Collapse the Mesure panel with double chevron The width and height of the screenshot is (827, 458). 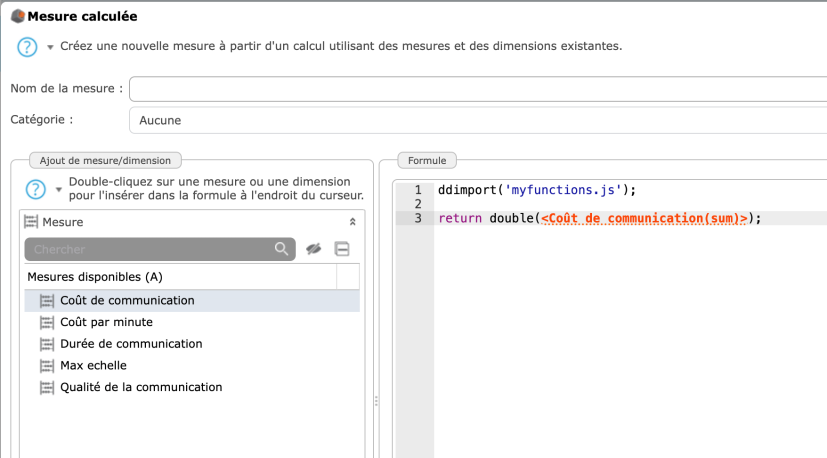coord(352,222)
